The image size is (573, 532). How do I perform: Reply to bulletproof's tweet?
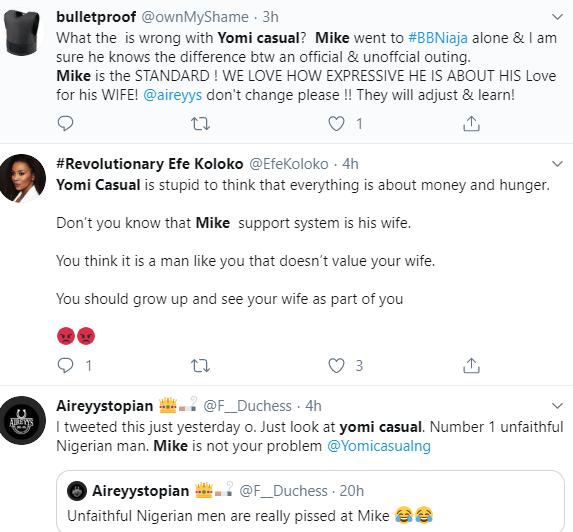pyautogui.click(x=65, y=124)
